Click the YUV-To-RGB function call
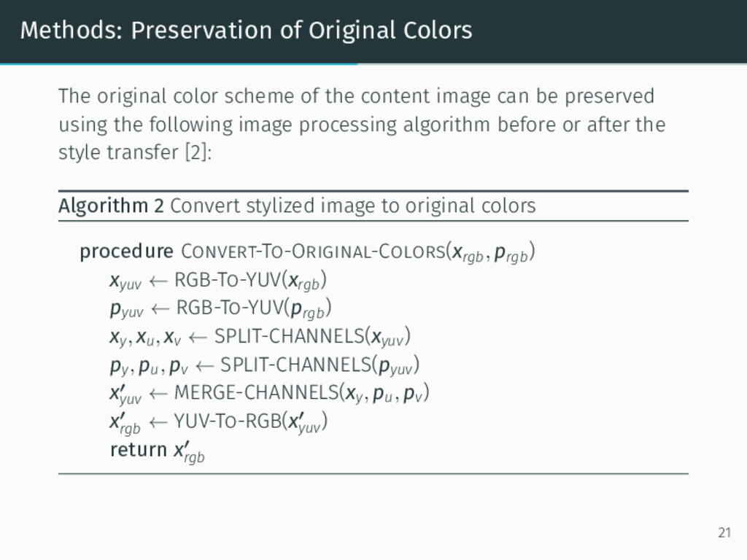This screenshot has width=747, height=560. (251, 422)
